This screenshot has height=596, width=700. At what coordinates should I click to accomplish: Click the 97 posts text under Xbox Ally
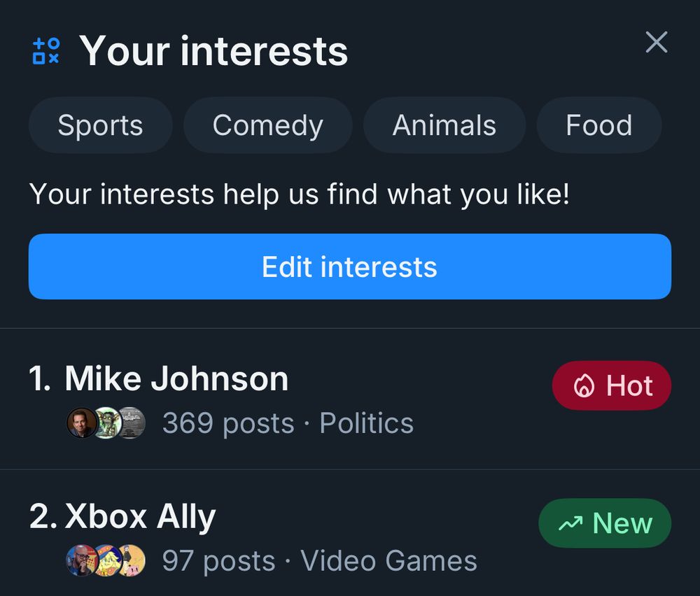point(218,560)
